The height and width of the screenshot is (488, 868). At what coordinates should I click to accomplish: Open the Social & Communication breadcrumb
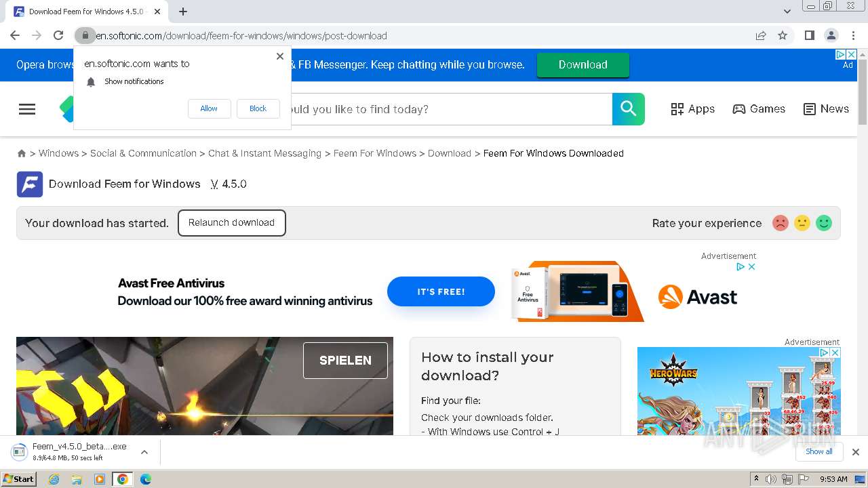pyautogui.click(x=143, y=153)
